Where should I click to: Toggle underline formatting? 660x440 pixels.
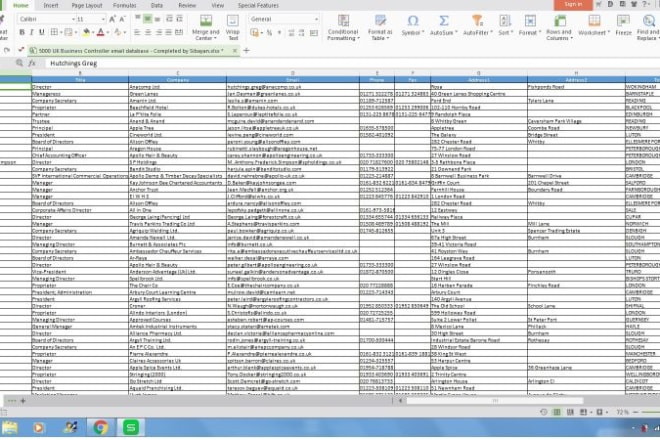pos(42,32)
